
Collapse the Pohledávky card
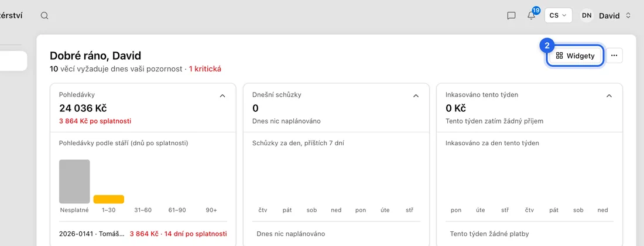click(222, 95)
